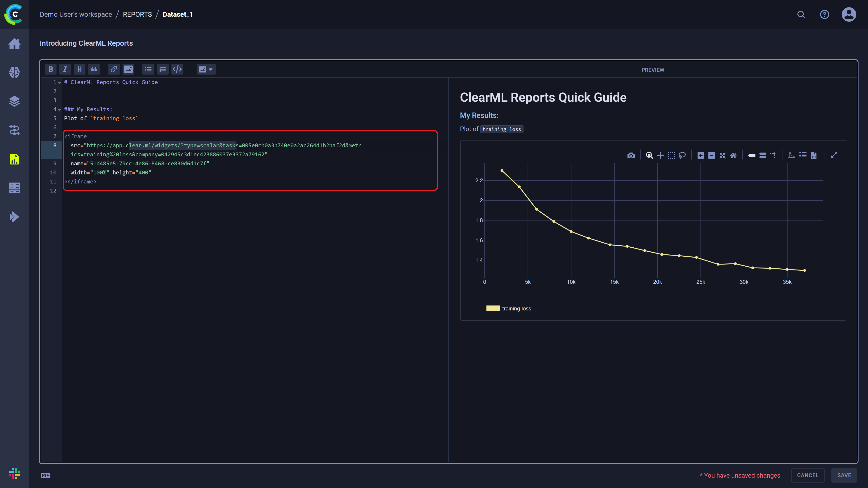Collapse the heading fold on line 1
868x488 pixels.
pyautogui.click(x=60, y=82)
